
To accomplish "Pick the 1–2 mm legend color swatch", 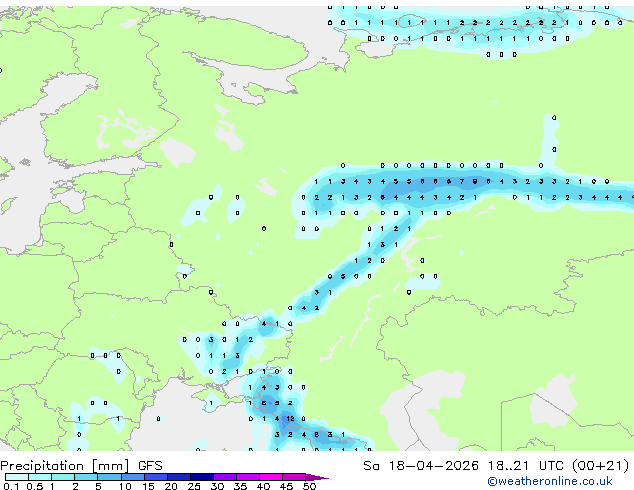I will pyautogui.click(x=63, y=477).
